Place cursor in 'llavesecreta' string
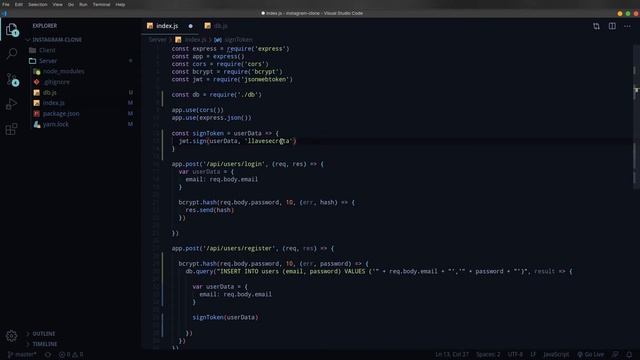 point(270,141)
